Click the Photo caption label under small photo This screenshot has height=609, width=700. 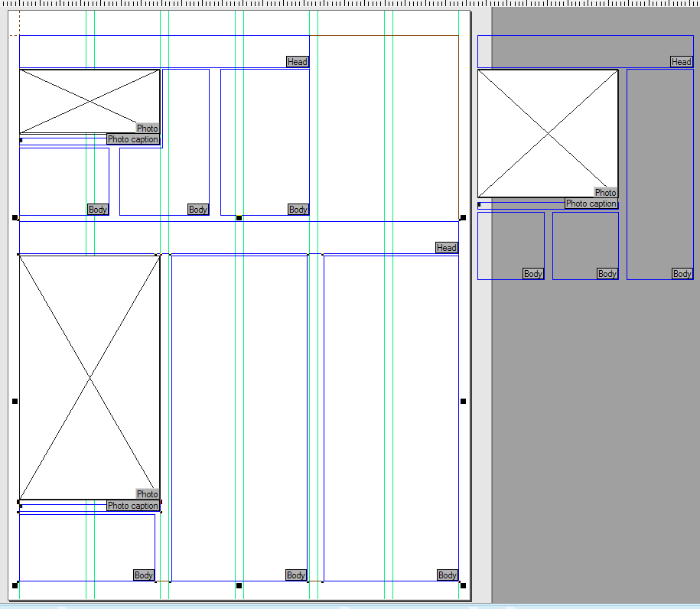tap(133, 139)
